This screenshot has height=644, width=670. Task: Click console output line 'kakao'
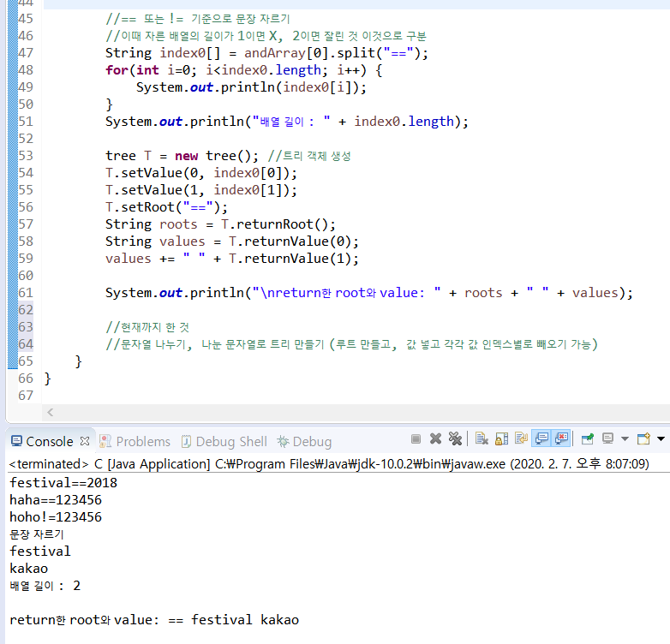coord(28,569)
